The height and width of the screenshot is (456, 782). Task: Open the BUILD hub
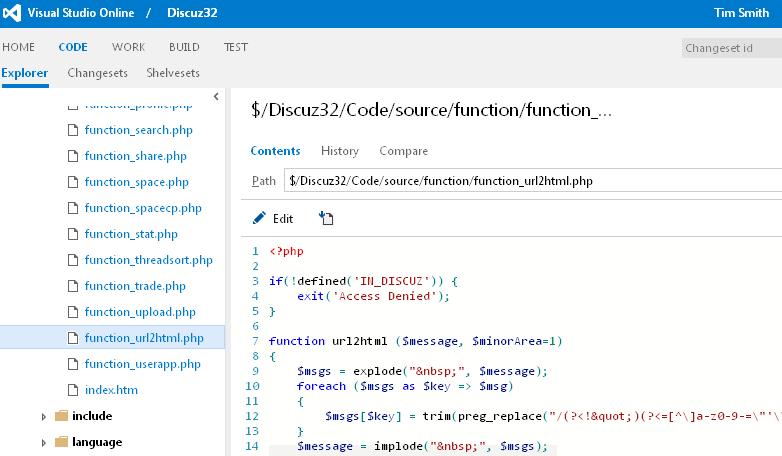184,47
